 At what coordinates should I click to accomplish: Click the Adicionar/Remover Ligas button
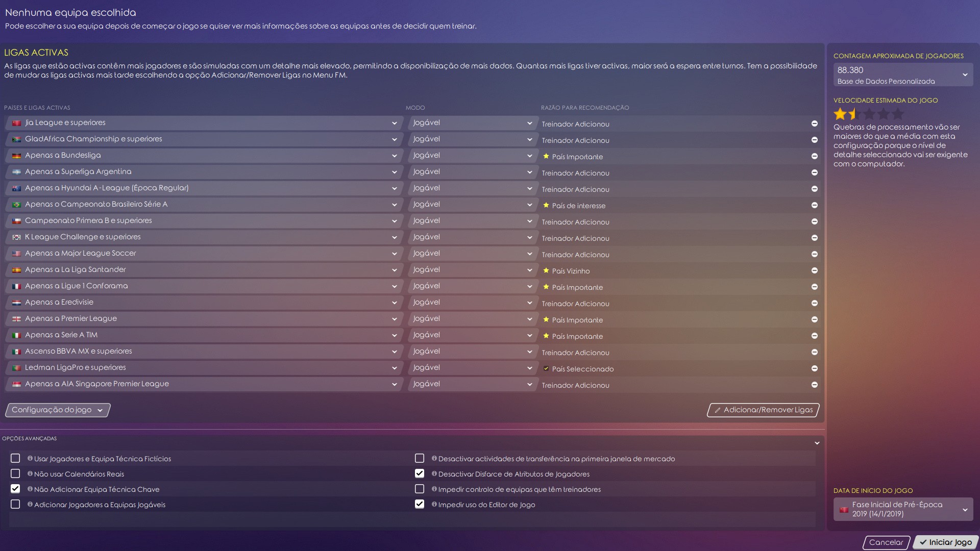pyautogui.click(x=763, y=410)
